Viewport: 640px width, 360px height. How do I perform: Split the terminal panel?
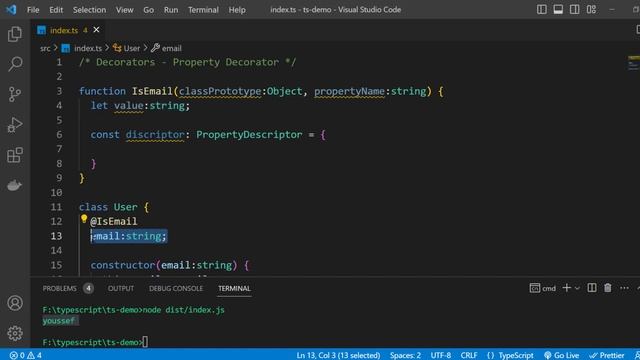pyautogui.click(x=591, y=288)
